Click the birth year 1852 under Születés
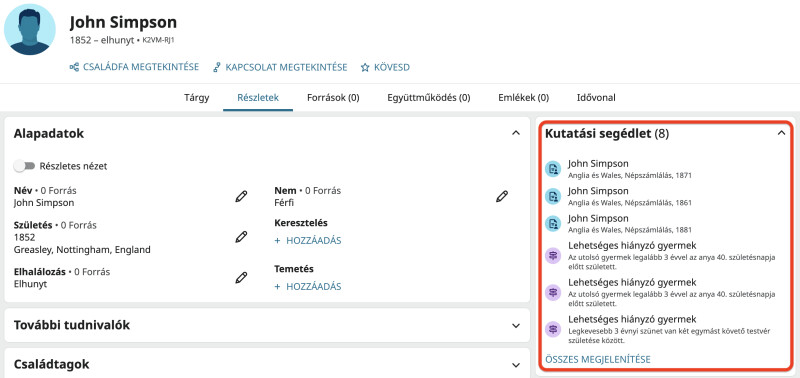 pyautogui.click(x=24, y=238)
